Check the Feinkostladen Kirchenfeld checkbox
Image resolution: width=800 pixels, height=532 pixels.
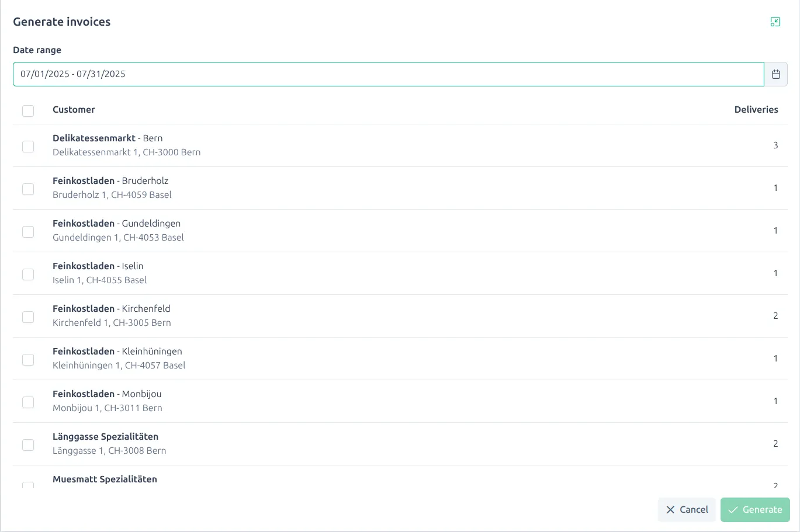pyautogui.click(x=27, y=317)
